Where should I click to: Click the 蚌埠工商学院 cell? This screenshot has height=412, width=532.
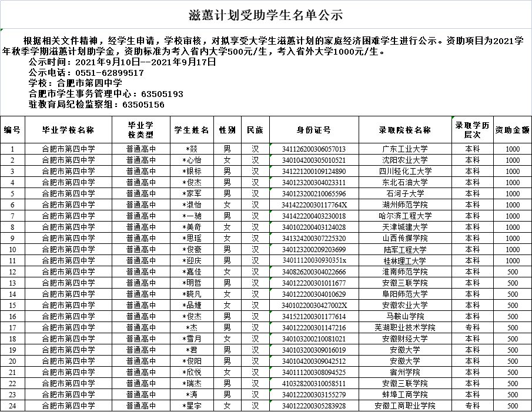[x=404, y=395]
